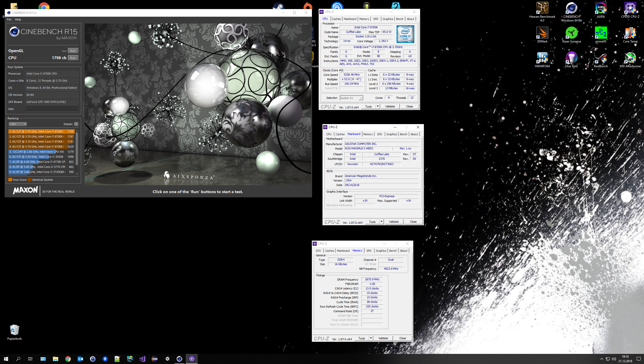Open the Razer Synapse desktop shortcut
Image resolution: width=644 pixels, height=364 pixels.
pyautogui.click(x=571, y=35)
